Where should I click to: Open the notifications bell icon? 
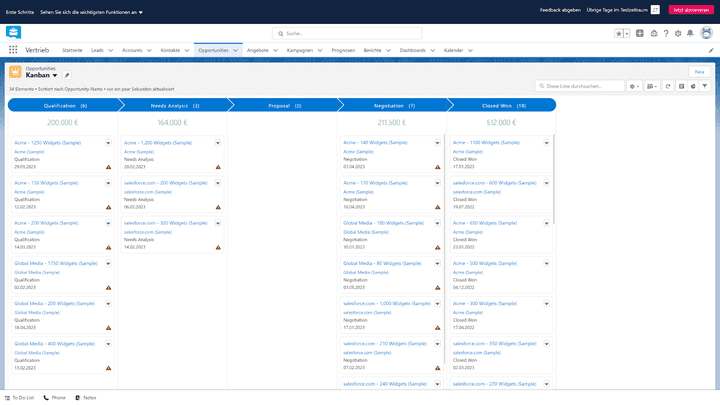click(x=690, y=34)
